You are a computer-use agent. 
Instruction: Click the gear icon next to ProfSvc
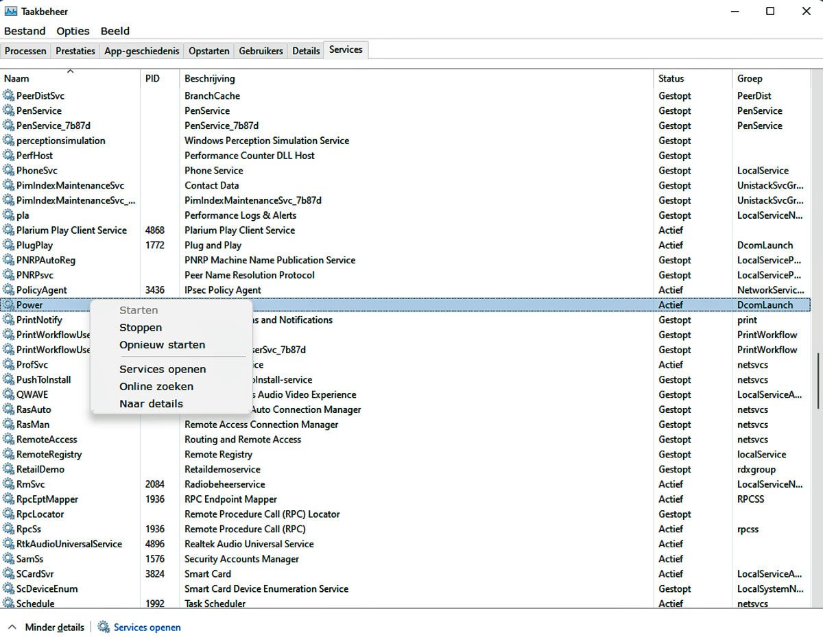click(x=8, y=365)
